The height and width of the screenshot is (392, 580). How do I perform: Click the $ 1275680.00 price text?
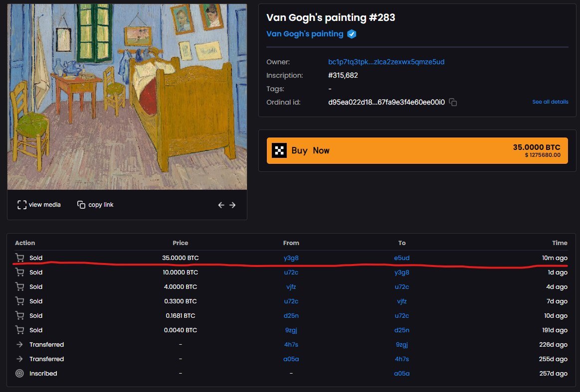point(543,155)
